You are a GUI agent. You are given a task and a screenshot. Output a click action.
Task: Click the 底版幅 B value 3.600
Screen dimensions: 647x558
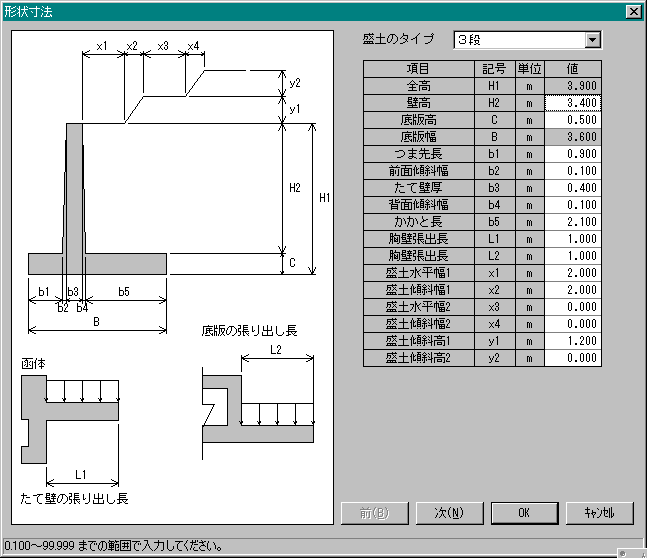573,137
